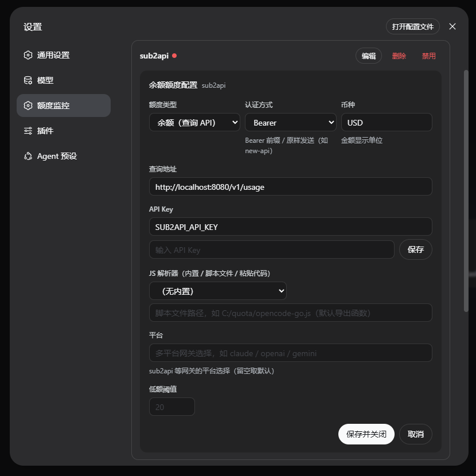The image size is (476, 476).
Task: Focus the 低额阈值 field
Action: click(x=172, y=407)
